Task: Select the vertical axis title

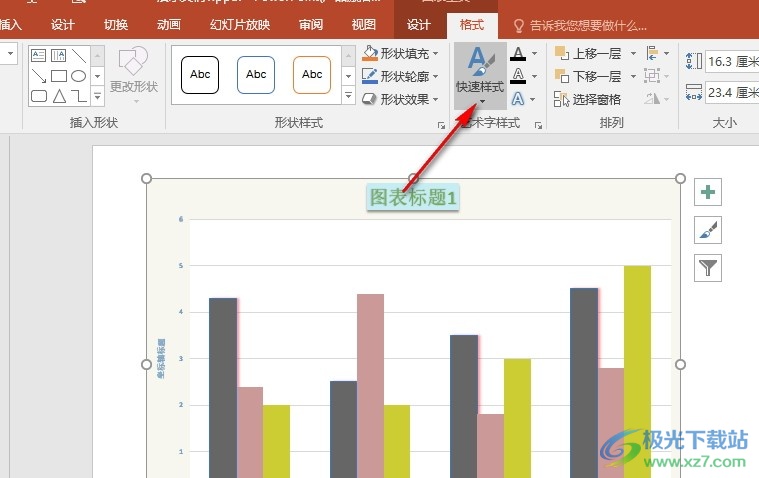Action: point(161,359)
